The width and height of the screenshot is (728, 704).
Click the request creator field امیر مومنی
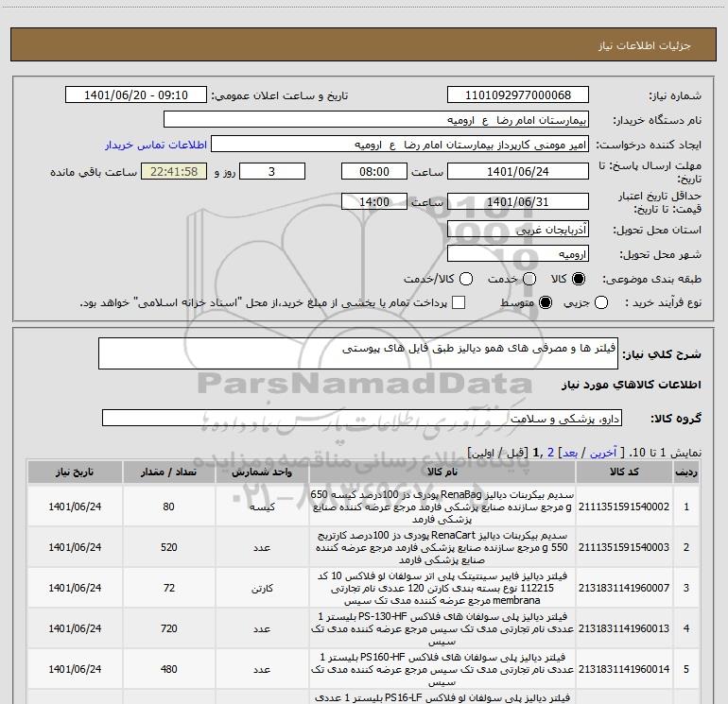(400, 145)
